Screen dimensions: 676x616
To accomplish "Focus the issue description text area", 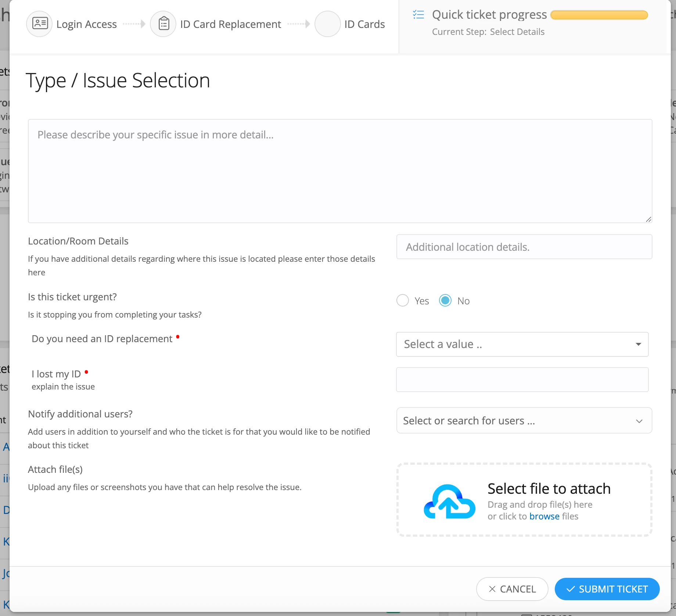I will pyautogui.click(x=340, y=171).
